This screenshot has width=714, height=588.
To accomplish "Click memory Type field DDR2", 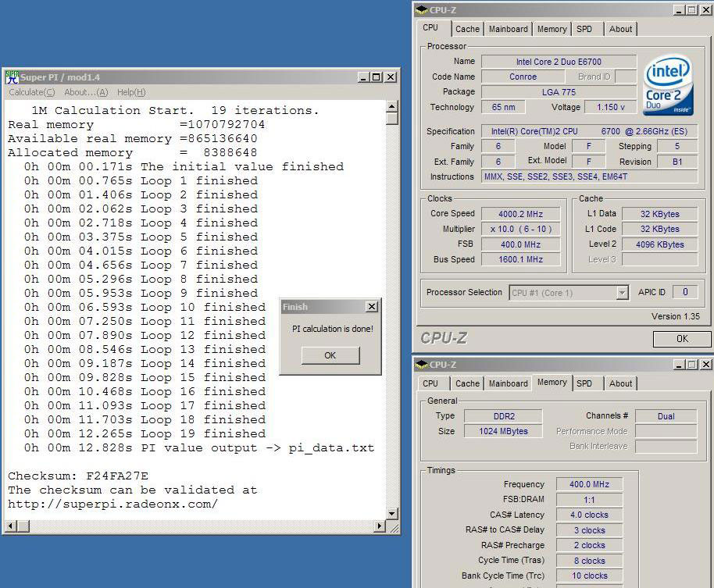I will pos(504,416).
